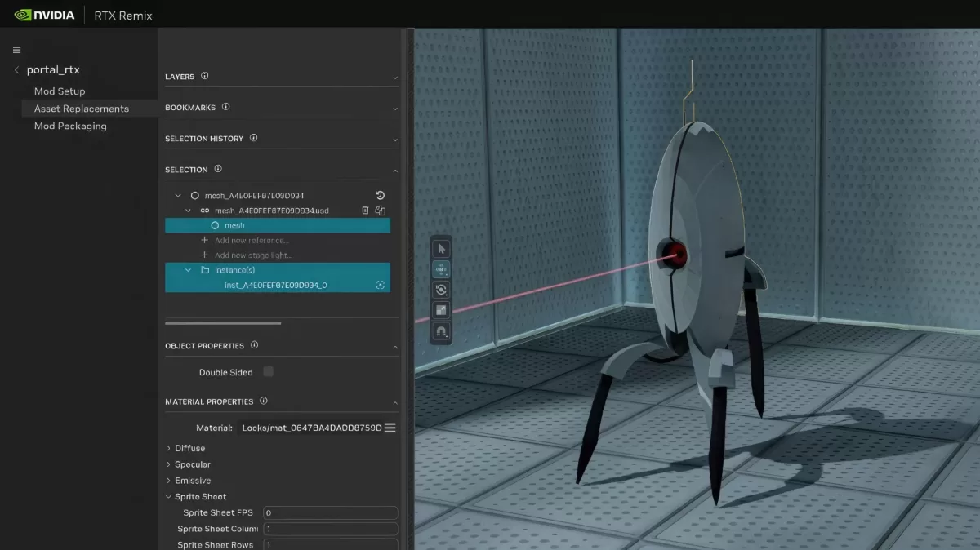Open the Mod Setup page
Viewport: 980px width, 550px height.
(x=60, y=91)
